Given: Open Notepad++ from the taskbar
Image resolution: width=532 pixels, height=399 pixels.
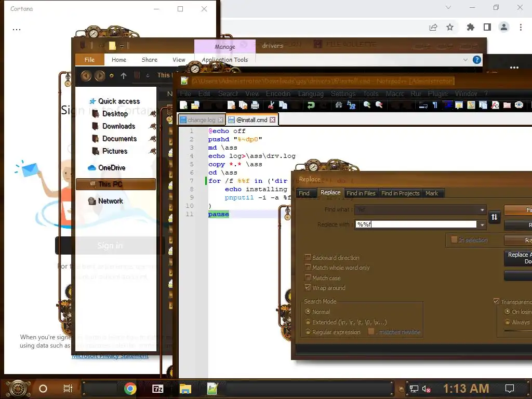Looking at the screenshot, I should 212,389.
